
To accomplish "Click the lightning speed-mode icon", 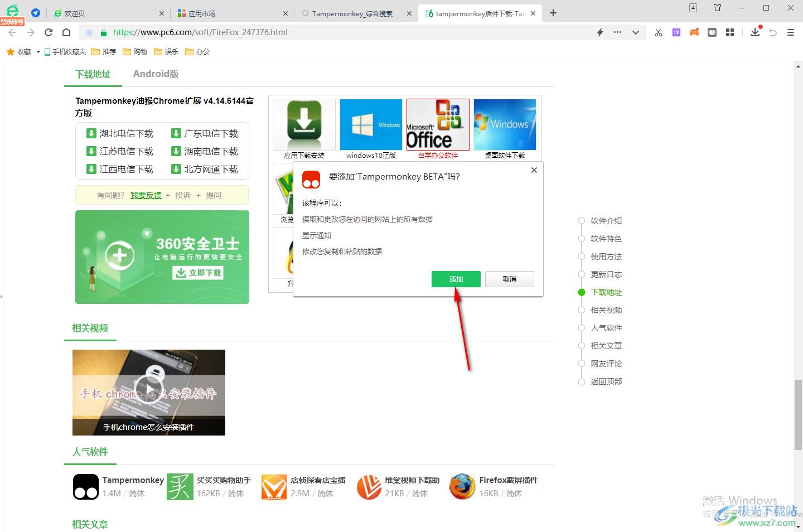I will pyautogui.click(x=600, y=32).
